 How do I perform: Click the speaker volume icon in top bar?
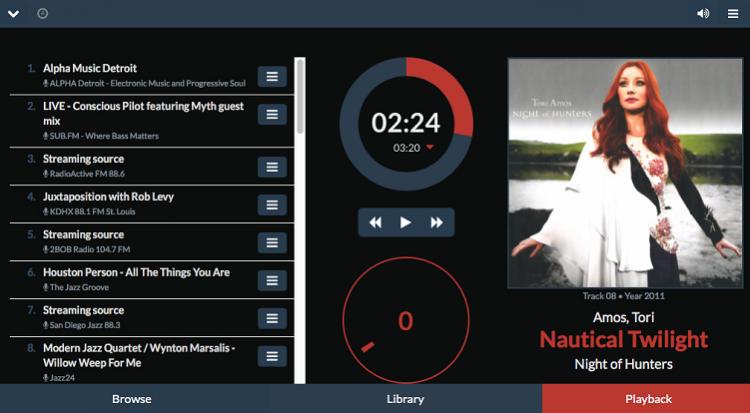(703, 13)
